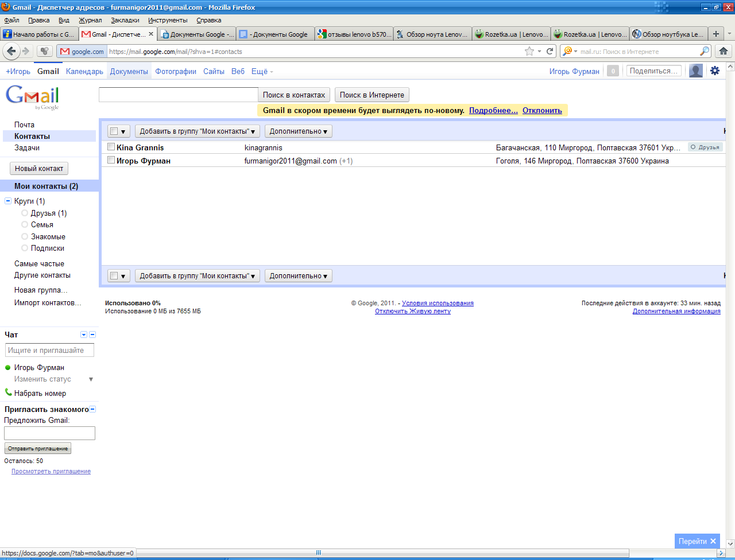Tick the Игорь Фурман contact checkbox
The height and width of the screenshot is (560, 735).
111,160
